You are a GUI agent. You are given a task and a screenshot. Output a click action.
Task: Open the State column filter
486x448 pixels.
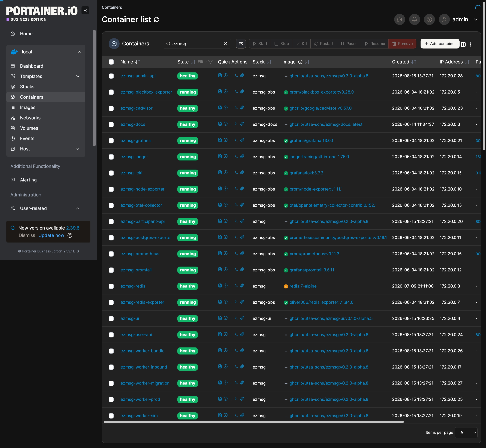pos(205,62)
